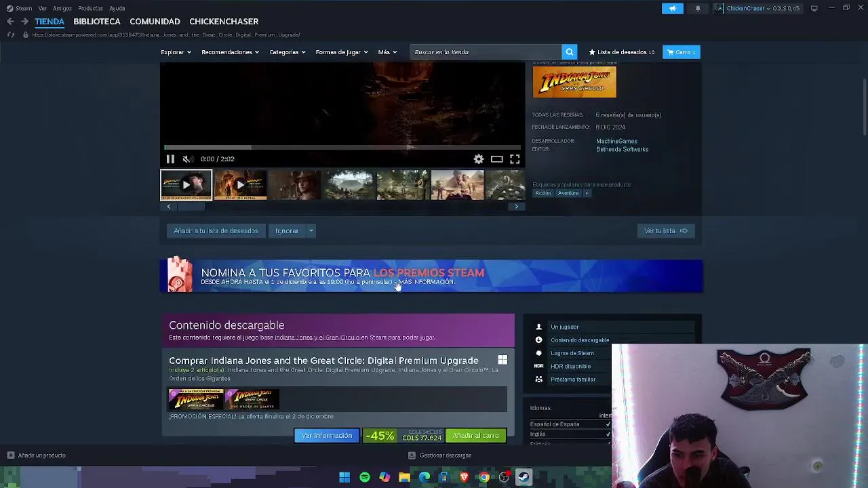Go back with the Steam back arrow

(x=10, y=22)
